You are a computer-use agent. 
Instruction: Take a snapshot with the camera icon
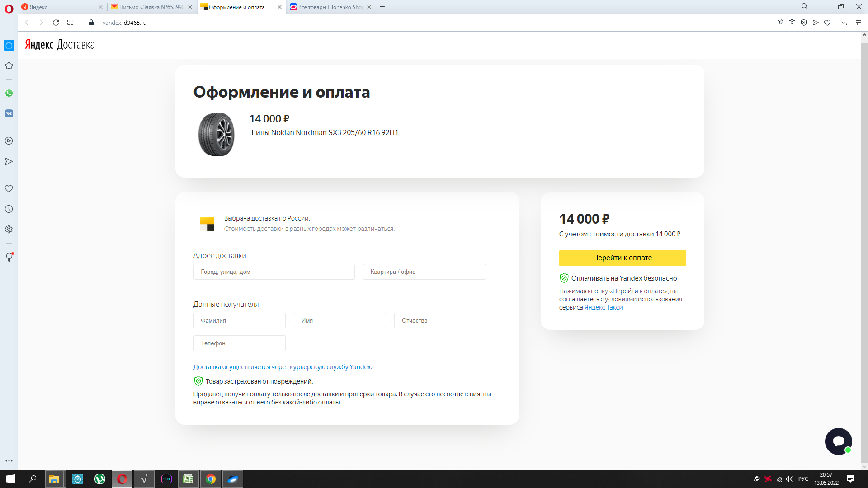(x=792, y=23)
